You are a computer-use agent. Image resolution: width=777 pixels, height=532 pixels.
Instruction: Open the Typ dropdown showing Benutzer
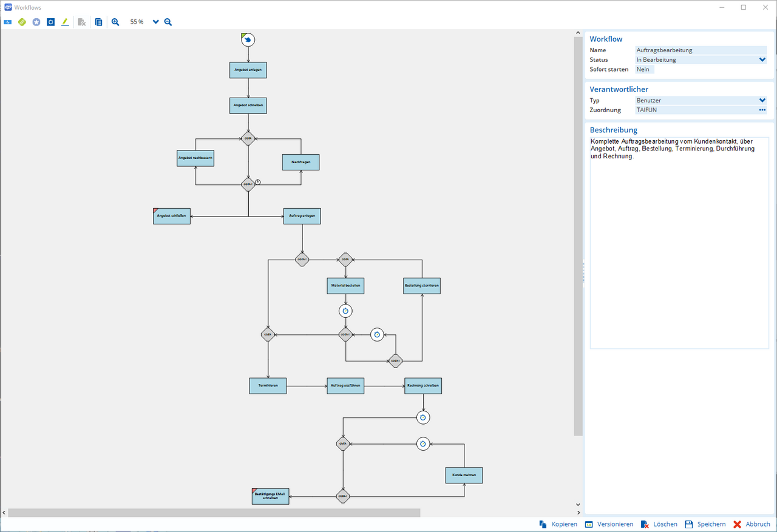(762, 100)
